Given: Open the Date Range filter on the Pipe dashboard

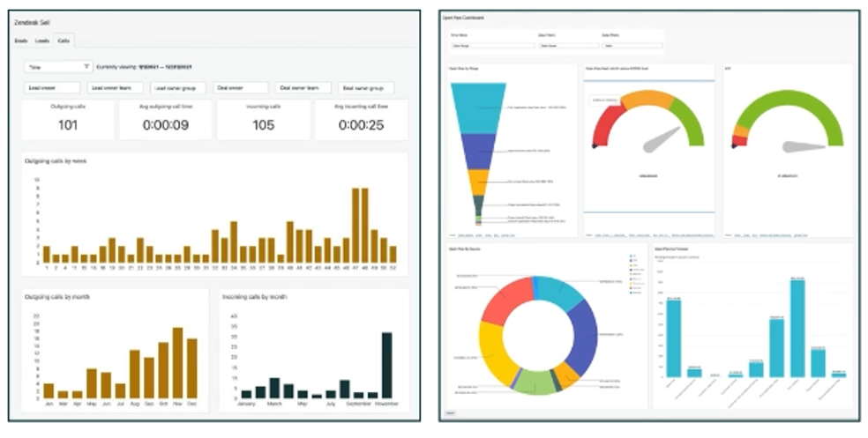Looking at the screenshot, I should pos(493,46).
